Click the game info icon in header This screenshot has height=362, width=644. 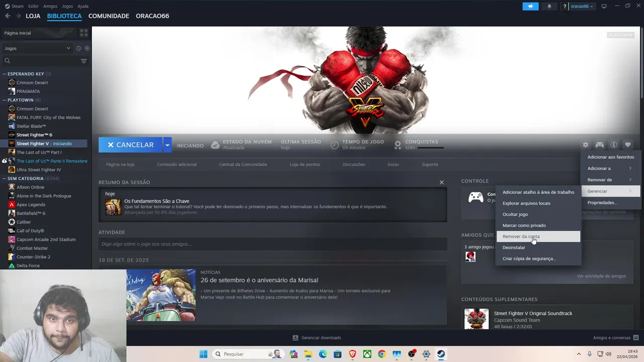tap(614, 145)
